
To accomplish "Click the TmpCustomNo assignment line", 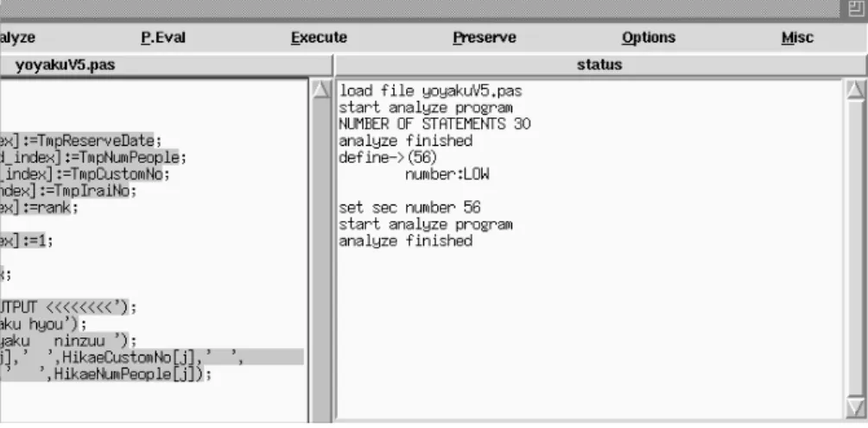I will tap(86, 175).
